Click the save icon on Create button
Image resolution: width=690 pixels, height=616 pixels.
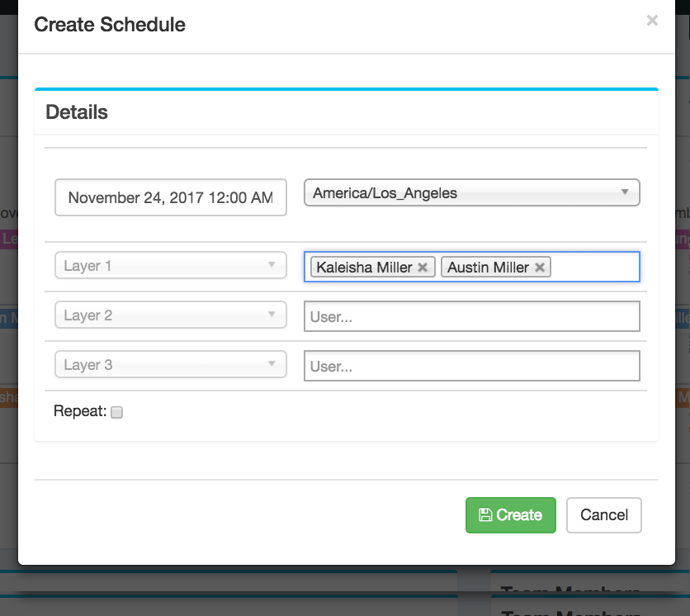[x=485, y=514]
